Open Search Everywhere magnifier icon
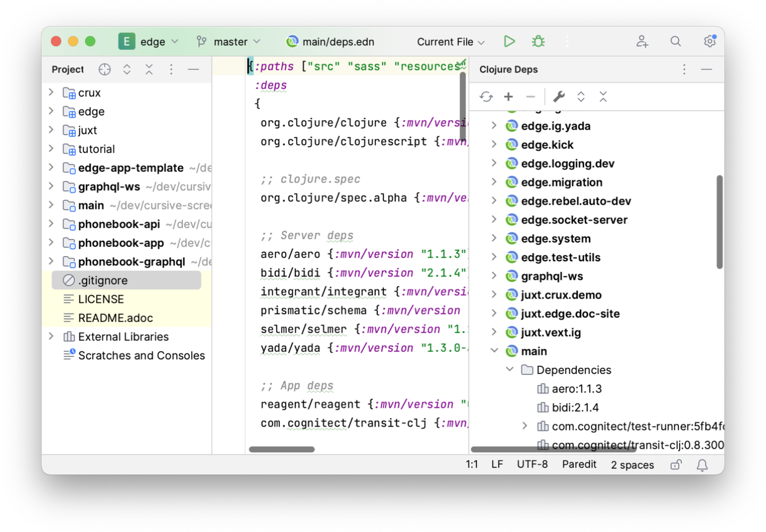This screenshot has height=532, width=766. (676, 42)
